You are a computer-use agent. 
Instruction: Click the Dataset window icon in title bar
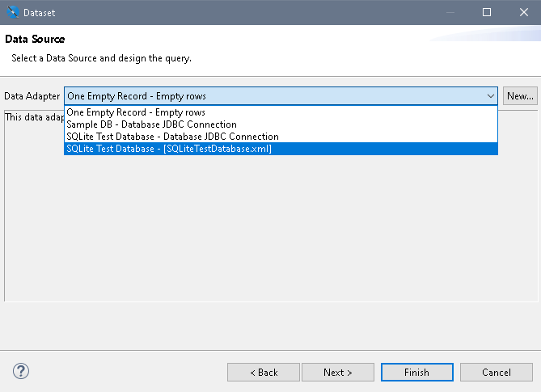coord(11,12)
